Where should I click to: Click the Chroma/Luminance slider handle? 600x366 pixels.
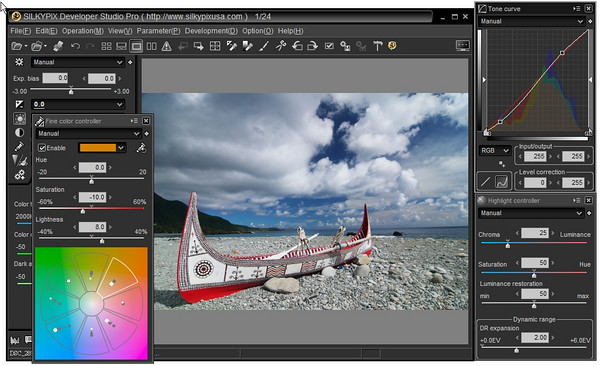pos(508,244)
